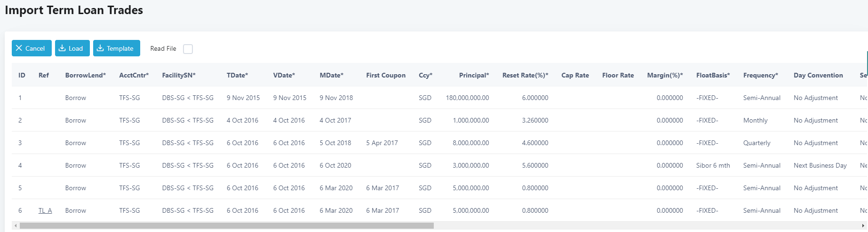Select the Quarterly frequency cell in row 3
Image resolution: width=868 pixels, height=232 pixels.
[757, 143]
